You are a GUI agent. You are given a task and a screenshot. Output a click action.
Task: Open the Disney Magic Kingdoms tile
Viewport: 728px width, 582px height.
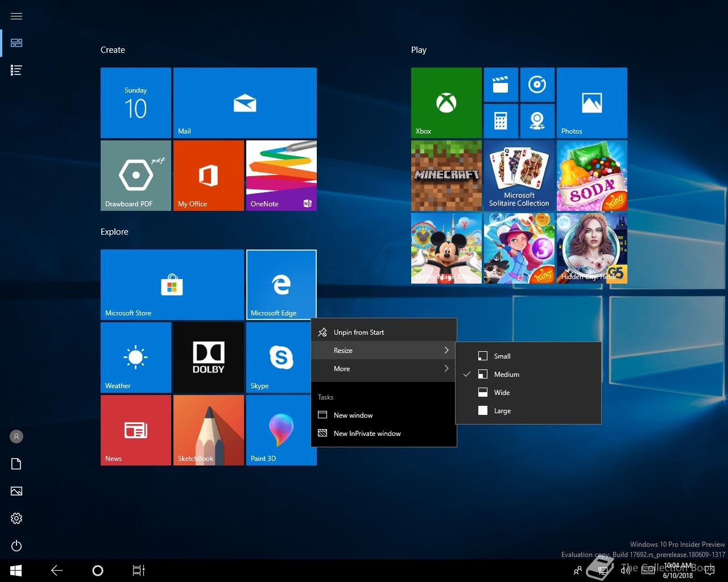click(446, 248)
